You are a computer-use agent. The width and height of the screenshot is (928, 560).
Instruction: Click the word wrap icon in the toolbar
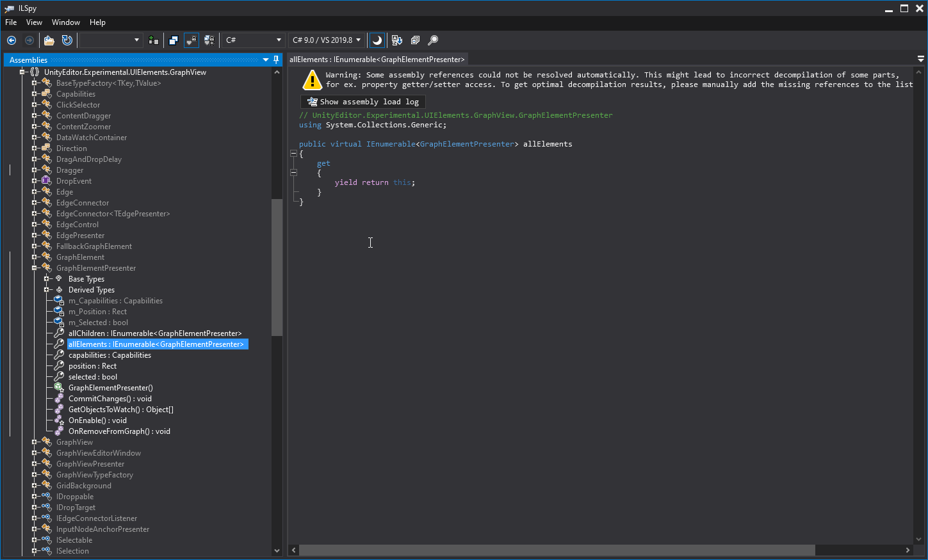174,40
